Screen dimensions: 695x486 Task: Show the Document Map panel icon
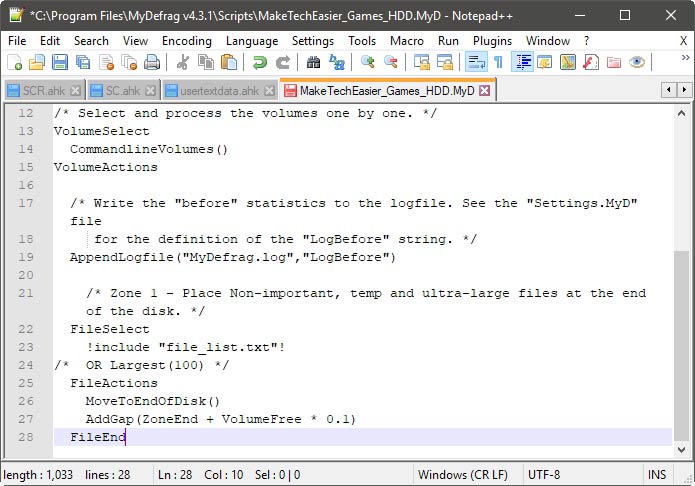point(568,63)
